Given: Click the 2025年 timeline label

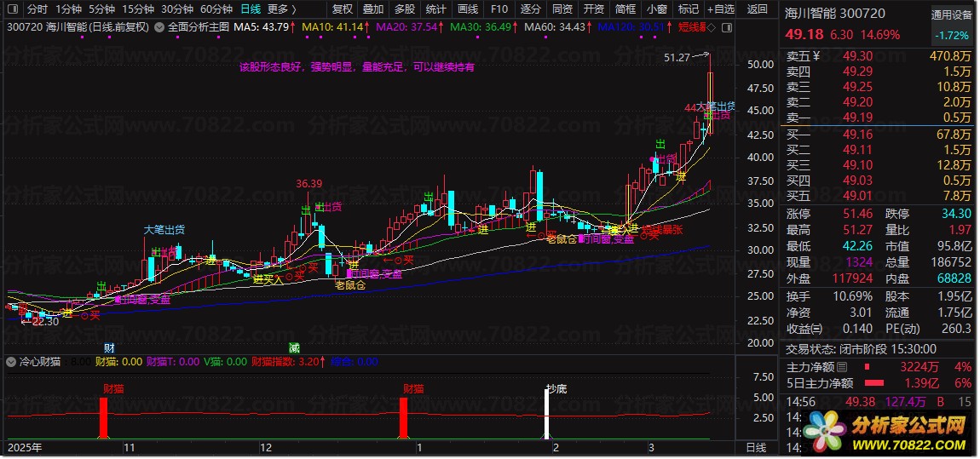Looking at the screenshot, I should pyautogui.click(x=25, y=448).
